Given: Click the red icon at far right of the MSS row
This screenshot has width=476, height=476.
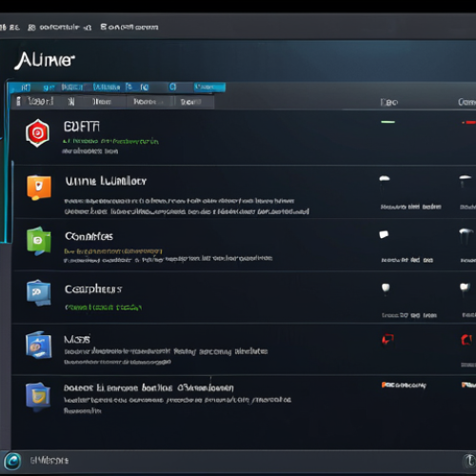Looking at the screenshot, I should [x=466, y=340].
